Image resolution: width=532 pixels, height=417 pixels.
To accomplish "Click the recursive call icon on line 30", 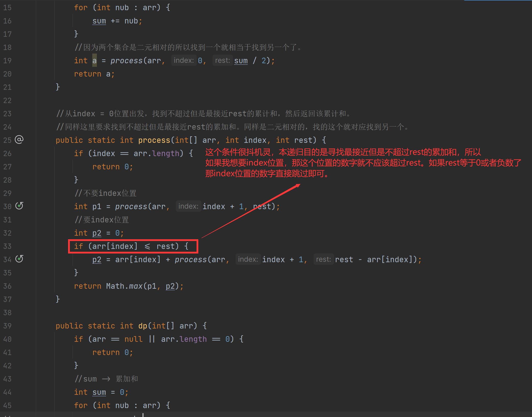I will [x=19, y=206].
